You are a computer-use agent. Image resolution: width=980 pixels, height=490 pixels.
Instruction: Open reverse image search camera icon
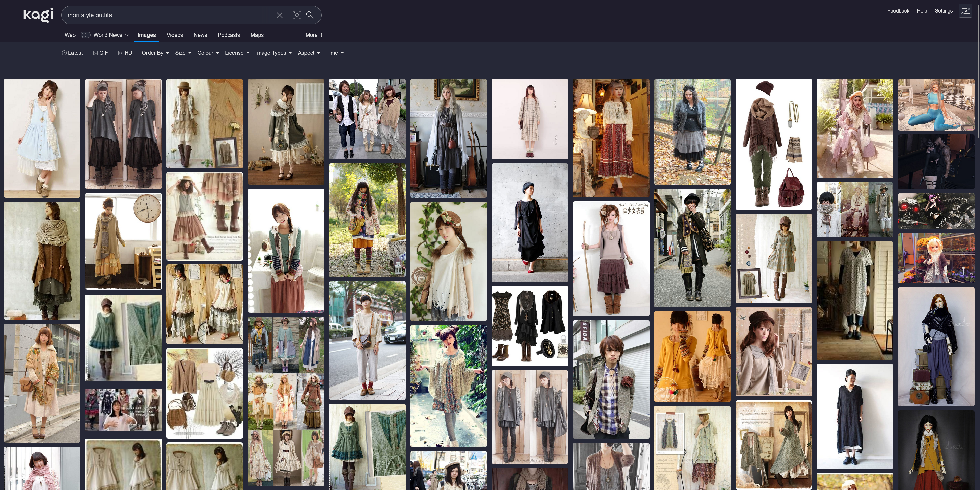(297, 15)
